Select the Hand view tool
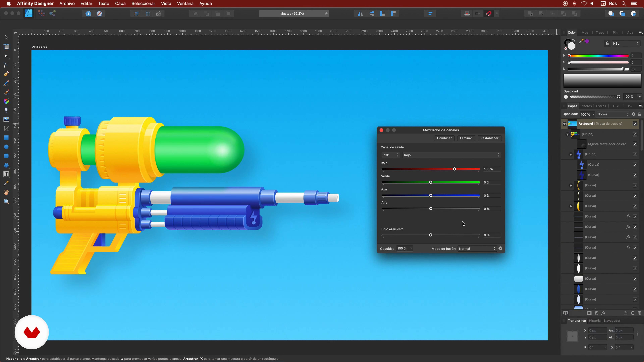Screen dimensions: 644x362 pos(7,192)
